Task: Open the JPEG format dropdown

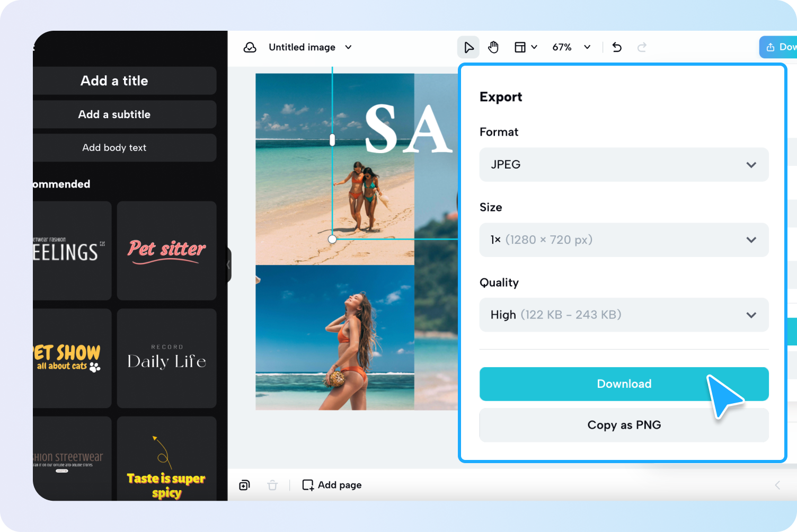Action: [624, 165]
